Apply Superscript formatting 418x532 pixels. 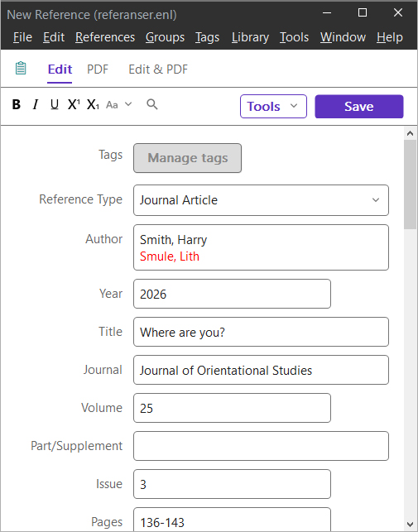pyautogui.click(x=74, y=104)
